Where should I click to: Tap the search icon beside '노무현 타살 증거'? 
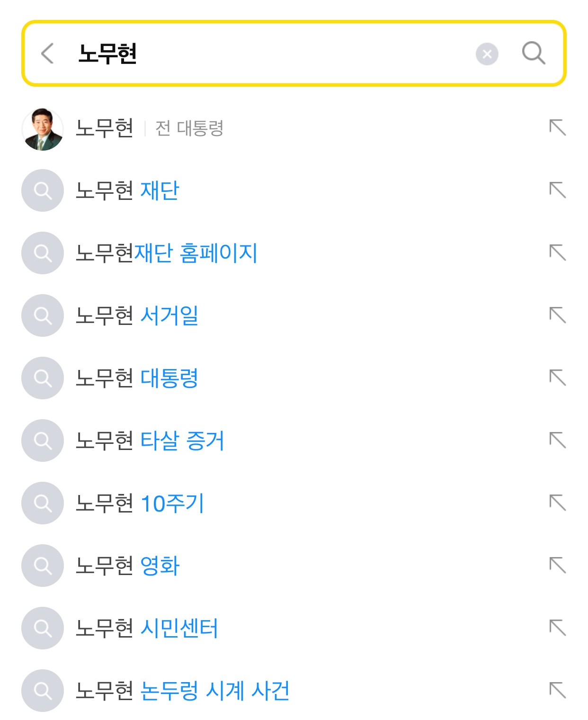pyautogui.click(x=43, y=441)
